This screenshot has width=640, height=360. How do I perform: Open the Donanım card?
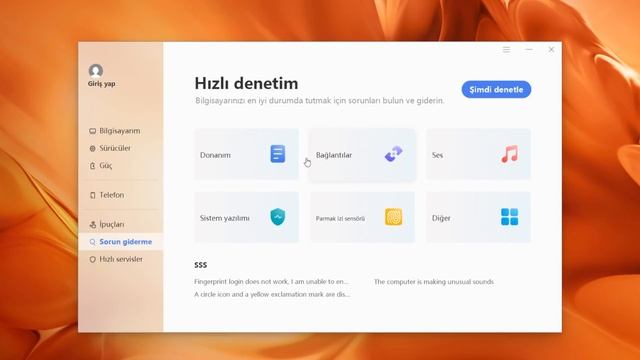[x=247, y=154]
